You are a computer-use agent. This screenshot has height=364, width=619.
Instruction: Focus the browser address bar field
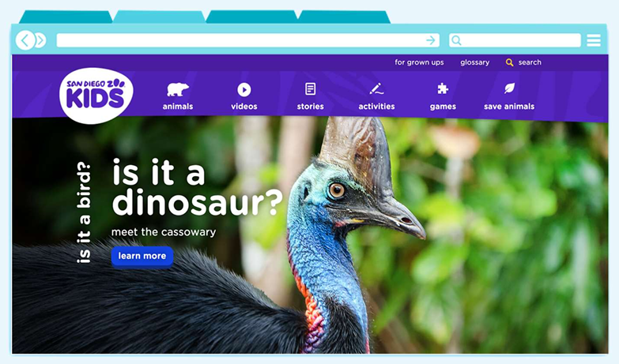coord(247,40)
